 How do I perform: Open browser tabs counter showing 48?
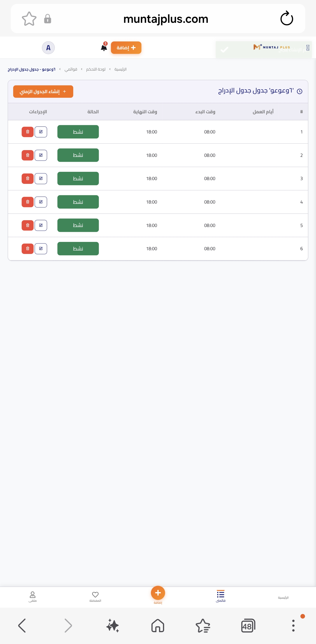(x=248, y=626)
